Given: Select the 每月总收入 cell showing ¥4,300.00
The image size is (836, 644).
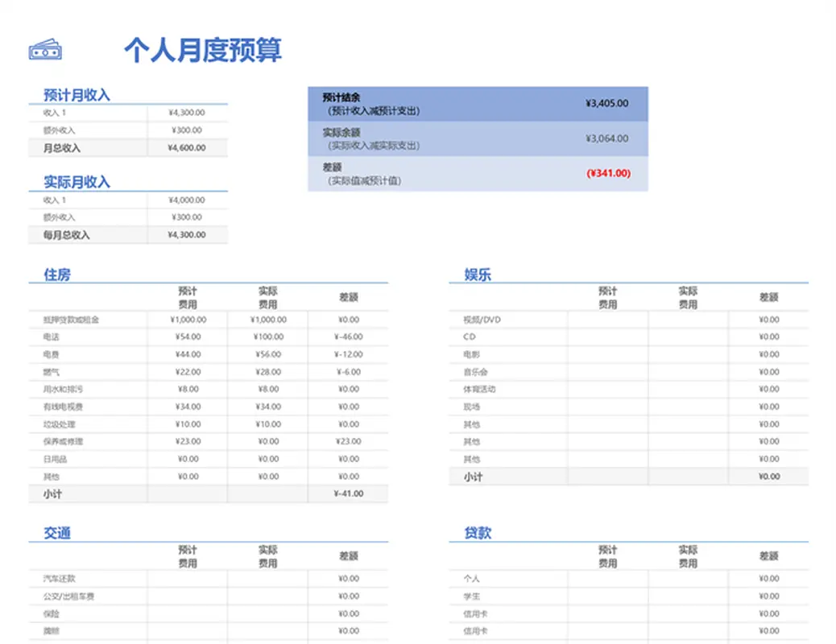Looking at the screenshot, I should [x=187, y=234].
